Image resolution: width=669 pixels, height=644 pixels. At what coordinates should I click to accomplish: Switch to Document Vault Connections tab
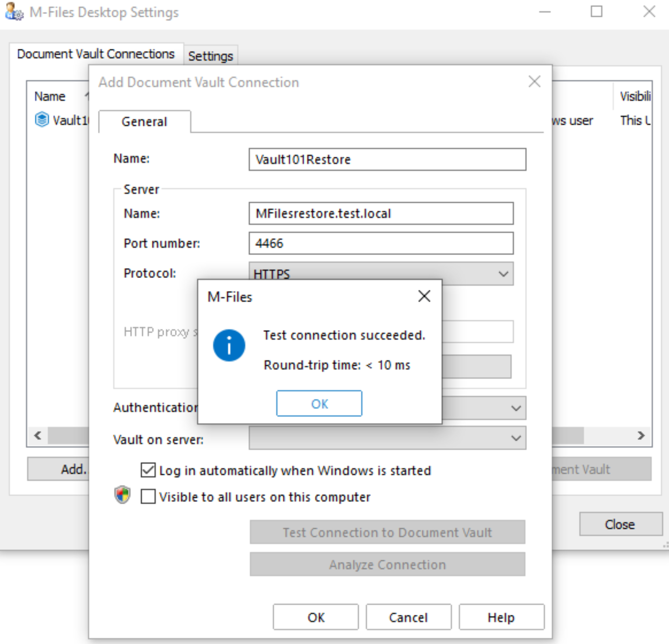point(96,54)
